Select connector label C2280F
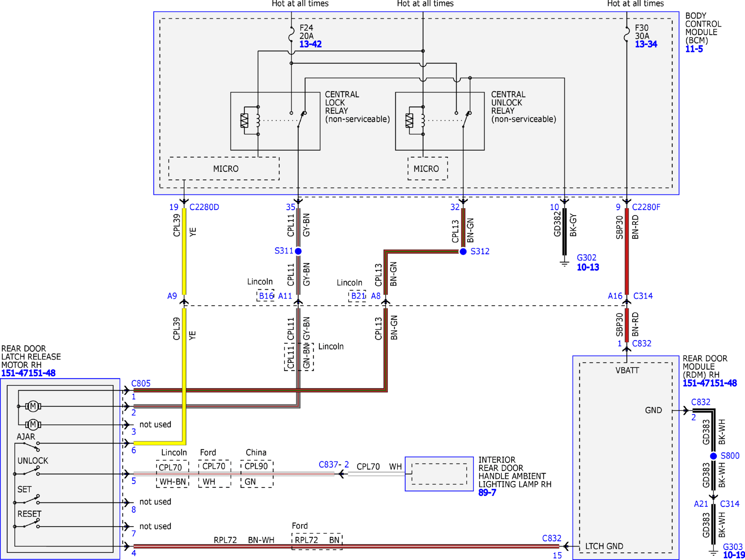Screen dimensions: 745x560 coord(646,207)
